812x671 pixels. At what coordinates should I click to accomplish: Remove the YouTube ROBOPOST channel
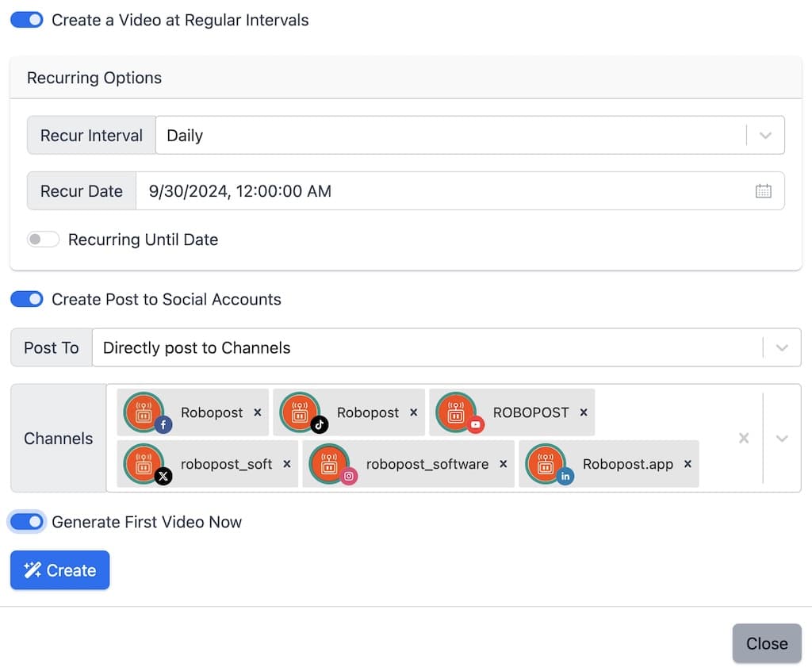click(x=584, y=412)
